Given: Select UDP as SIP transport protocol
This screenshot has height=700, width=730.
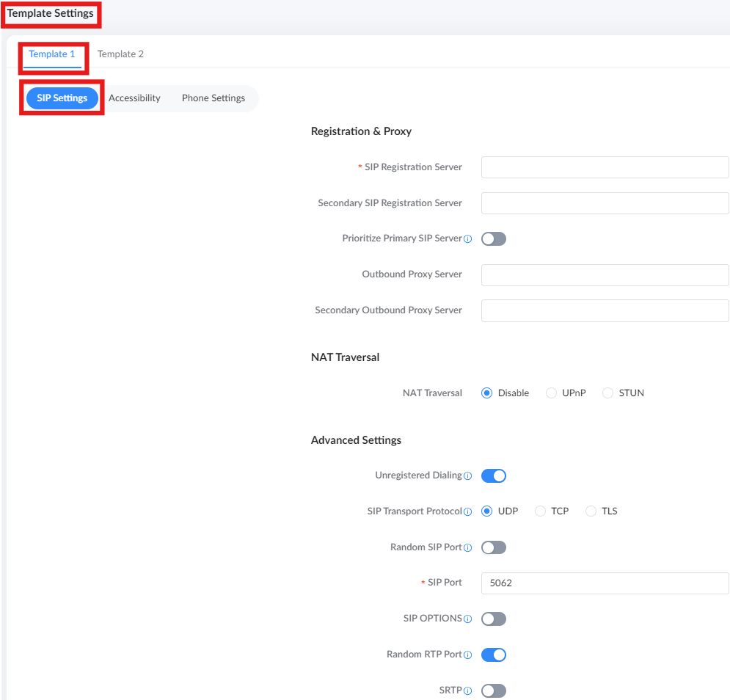Looking at the screenshot, I should pos(486,511).
